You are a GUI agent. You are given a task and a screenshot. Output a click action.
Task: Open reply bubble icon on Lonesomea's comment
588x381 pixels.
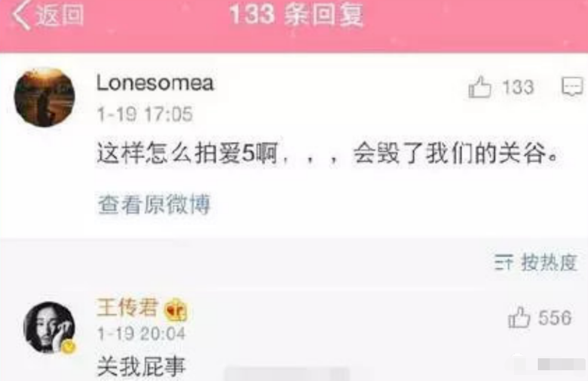pyautogui.click(x=572, y=87)
